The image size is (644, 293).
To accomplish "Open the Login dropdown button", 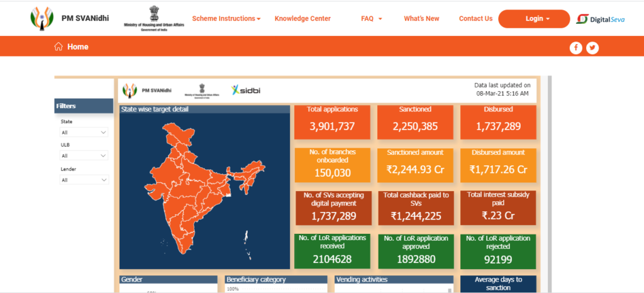I will point(534,19).
